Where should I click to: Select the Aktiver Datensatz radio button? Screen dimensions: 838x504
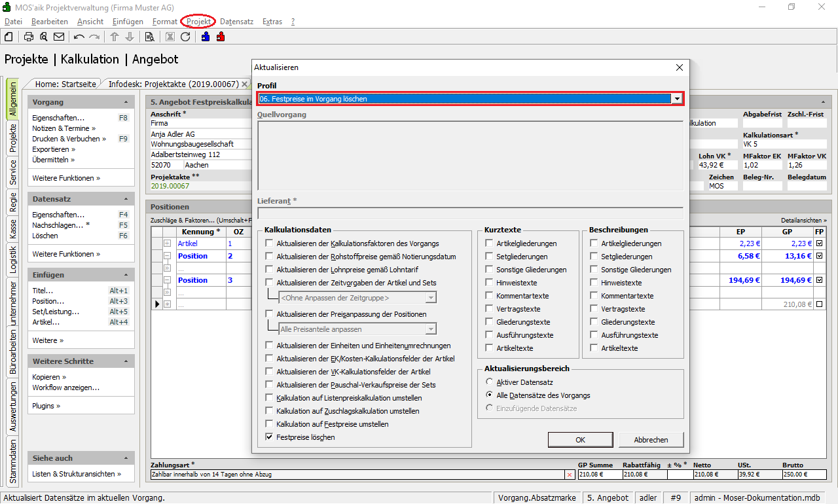[x=490, y=382]
